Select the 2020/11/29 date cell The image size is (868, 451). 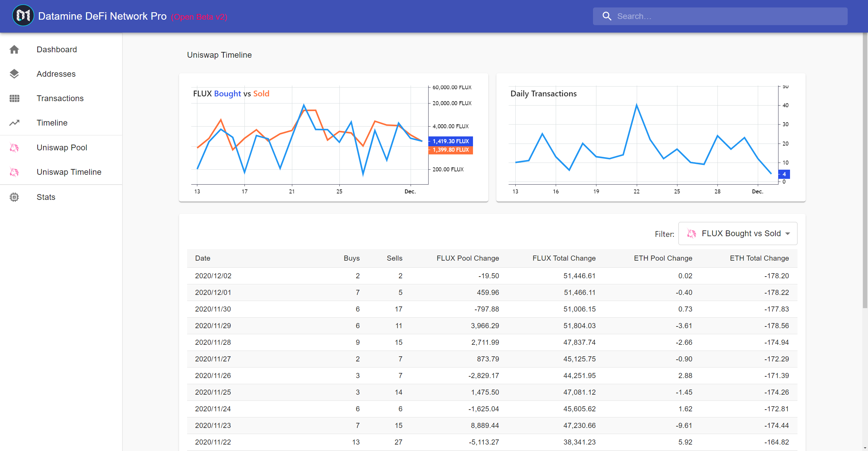213,326
